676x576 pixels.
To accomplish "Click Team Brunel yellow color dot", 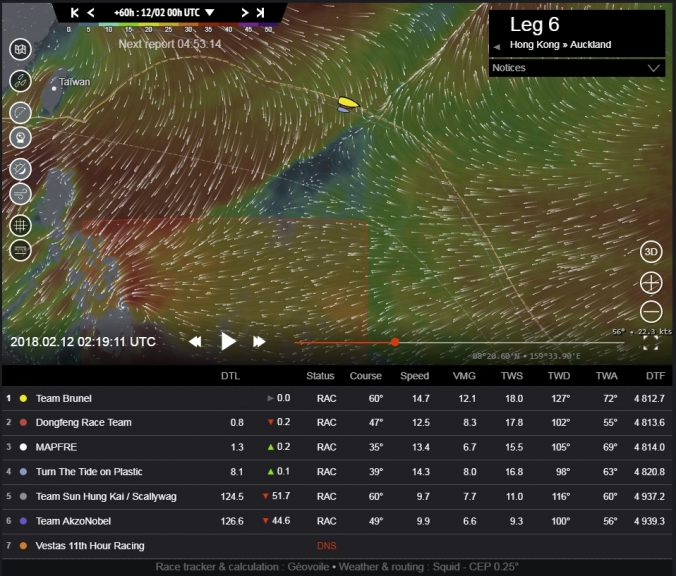I will [x=23, y=398].
